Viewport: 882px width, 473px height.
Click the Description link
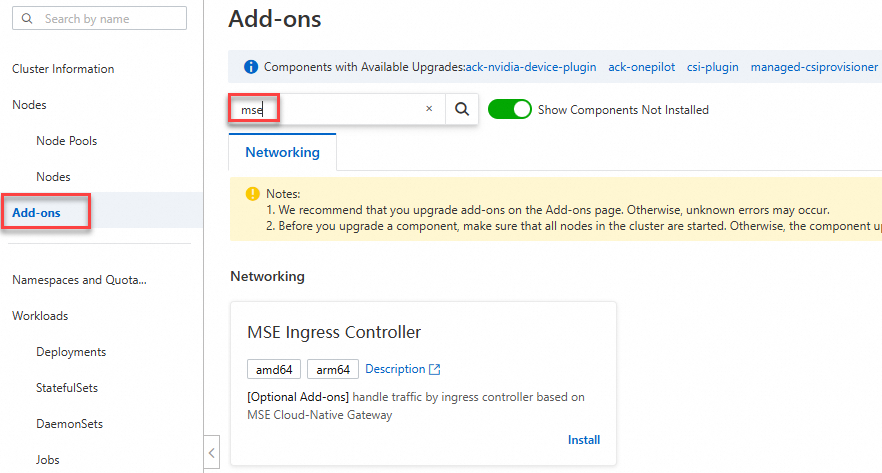click(395, 370)
